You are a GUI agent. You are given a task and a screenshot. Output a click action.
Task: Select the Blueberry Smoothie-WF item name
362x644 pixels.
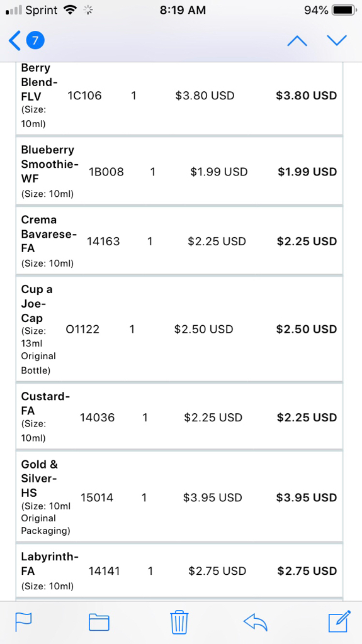50,164
